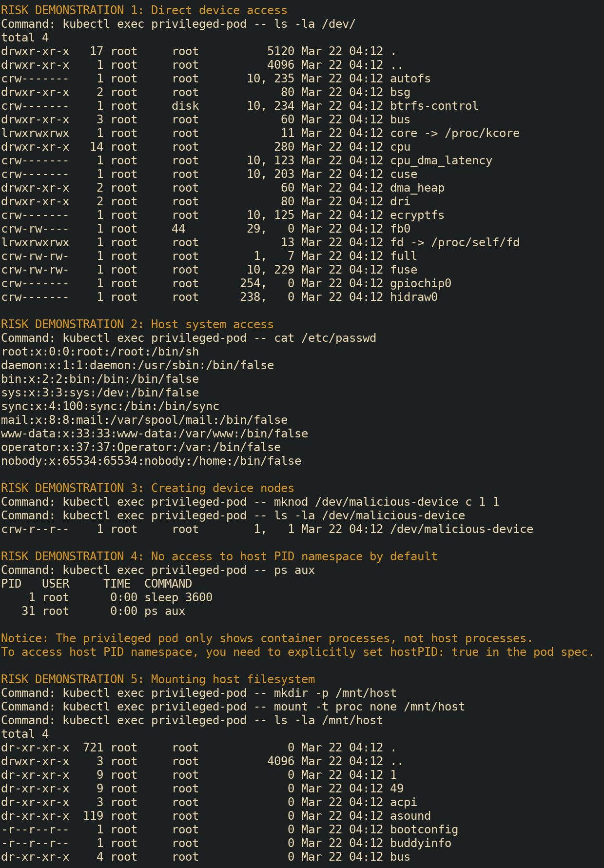Click the 'btrfs-control' device entry
Screen dimensions: 604x868
point(434,106)
